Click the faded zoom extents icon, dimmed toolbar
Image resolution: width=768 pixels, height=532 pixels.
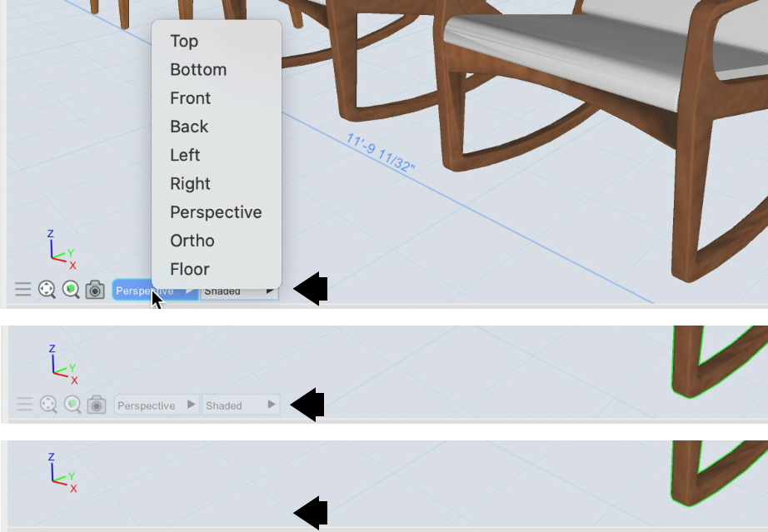(x=49, y=405)
